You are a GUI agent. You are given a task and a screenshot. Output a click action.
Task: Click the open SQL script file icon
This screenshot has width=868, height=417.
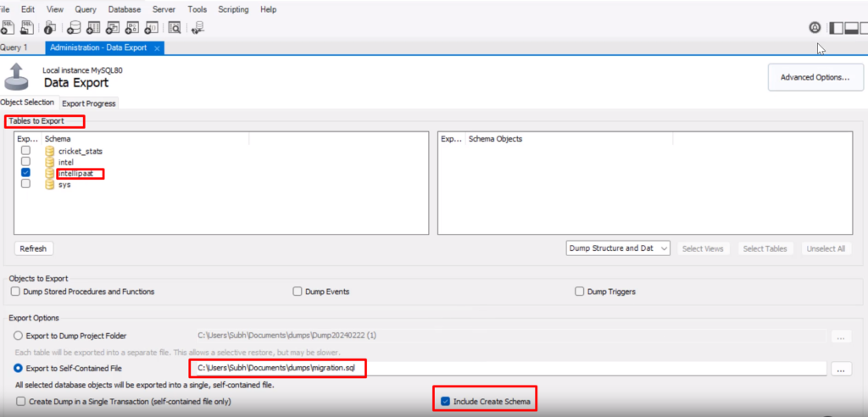pos(26,27)
